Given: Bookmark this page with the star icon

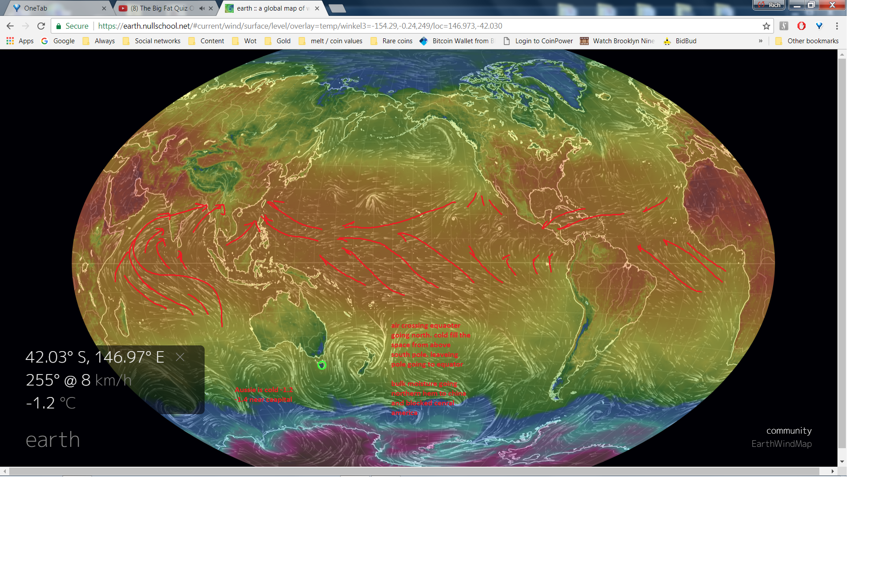Looking at the screenshot, I should tap(766, 26).
